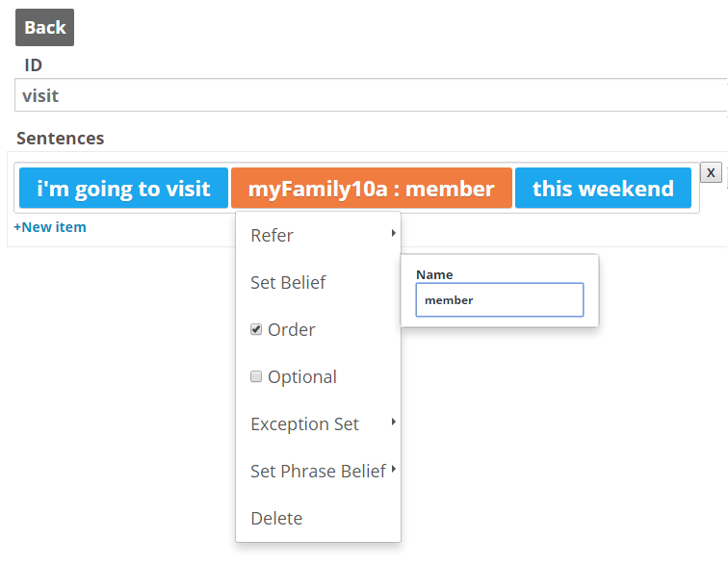Select the orange myFamily10a : member chip

click(372, 188)
